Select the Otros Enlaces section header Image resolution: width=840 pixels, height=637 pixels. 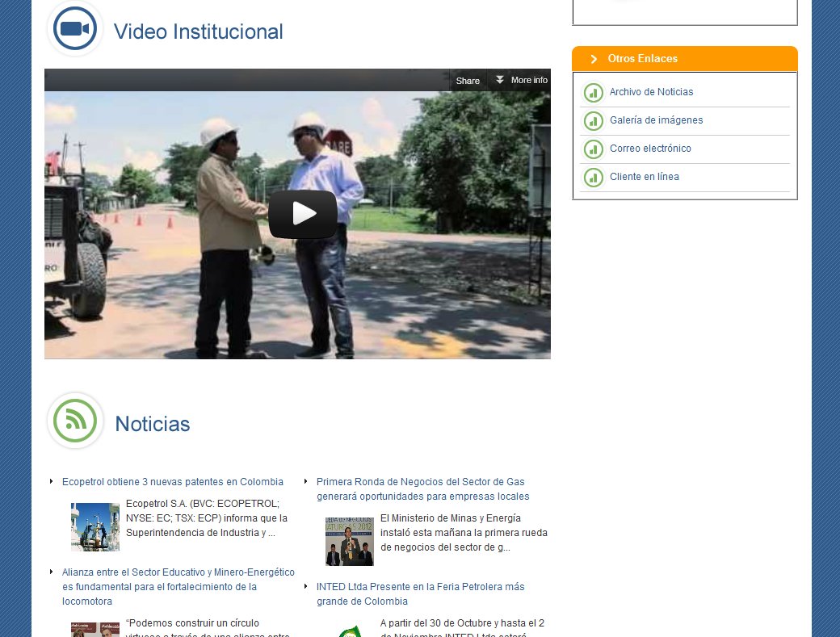tap(643, 58)
